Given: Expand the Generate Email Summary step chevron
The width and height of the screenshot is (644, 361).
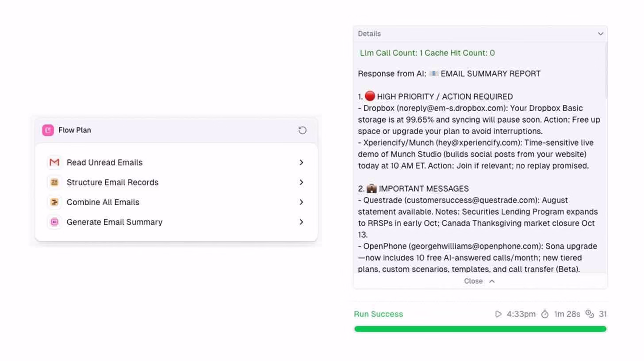Looking at the screenshot, I should click(301, 222).
